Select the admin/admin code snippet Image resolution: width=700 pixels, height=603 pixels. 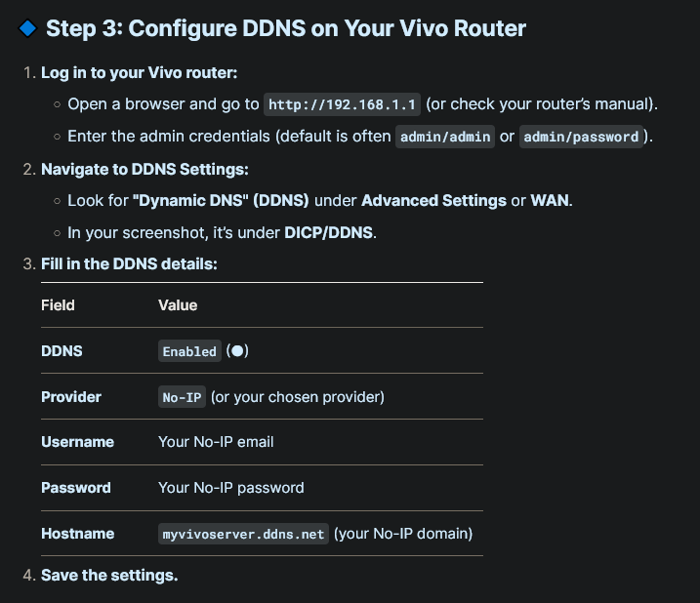point(443,137)
